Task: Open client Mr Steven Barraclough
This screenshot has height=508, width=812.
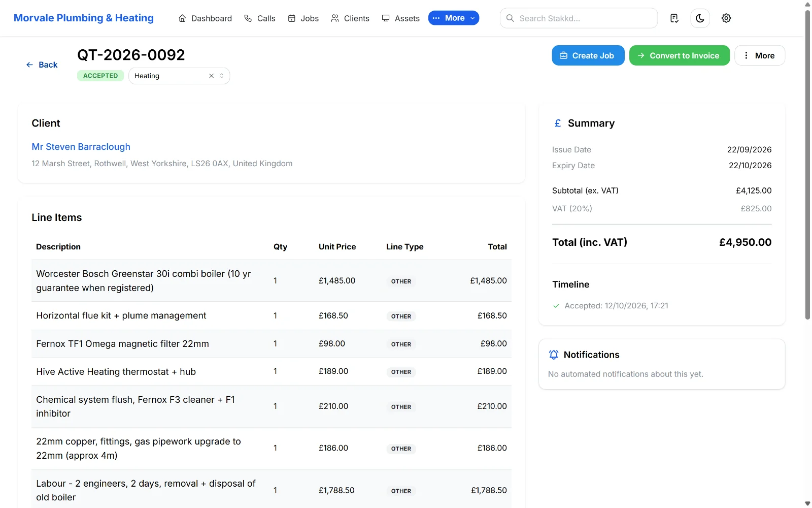Action: tap(81, 147)
